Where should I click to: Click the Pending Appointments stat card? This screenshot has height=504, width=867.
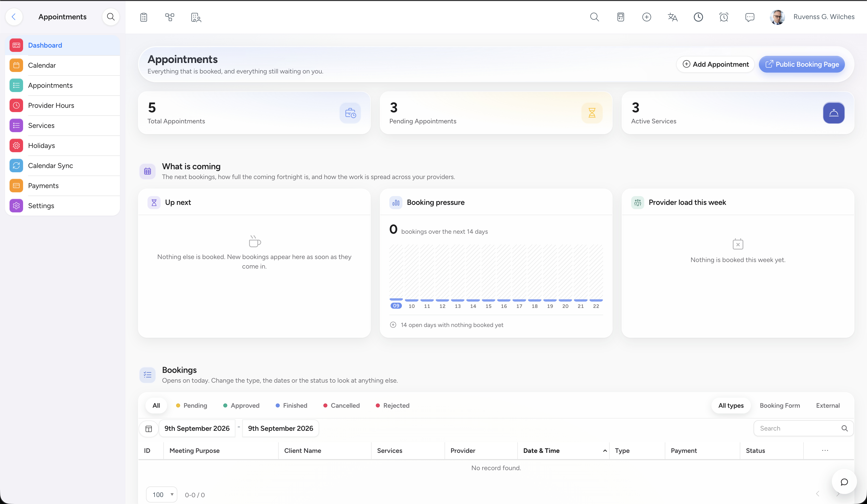point(496,113)
